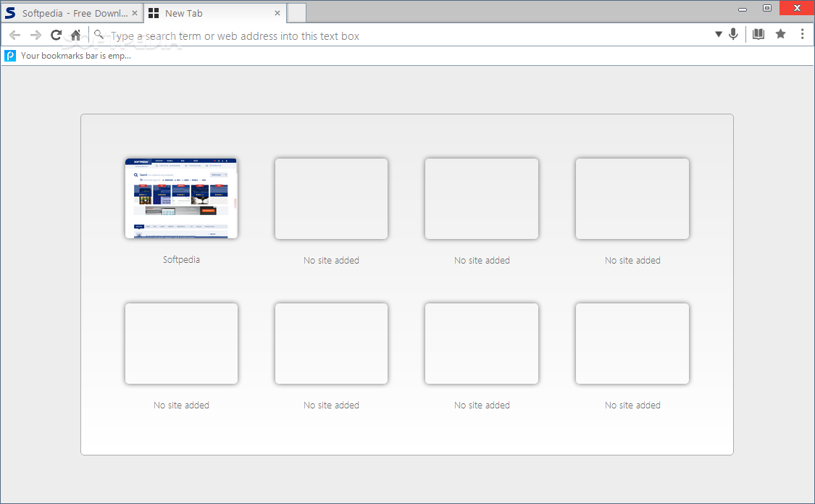
Task: Go to the home page
Action: tap(76, 35)
